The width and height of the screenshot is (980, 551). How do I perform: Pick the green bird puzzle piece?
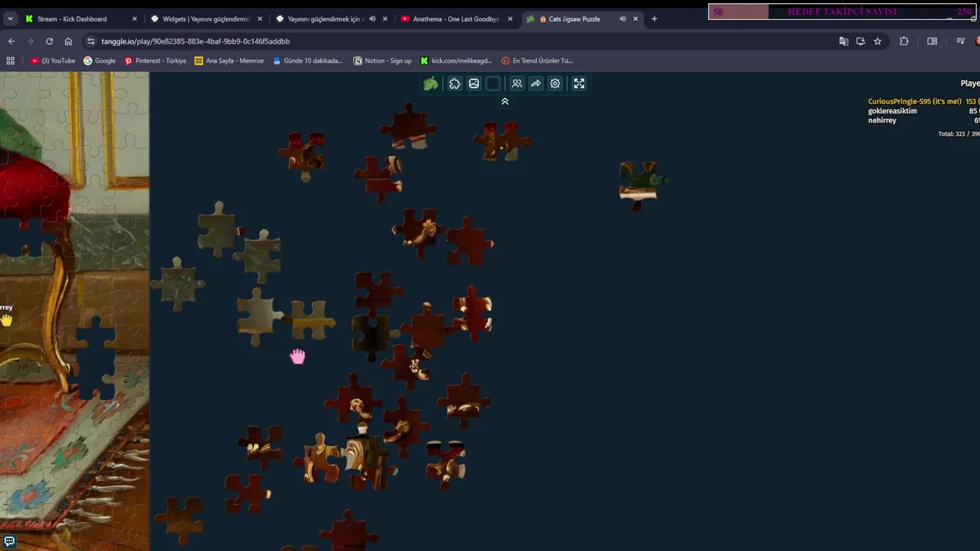tap(642, 184)
